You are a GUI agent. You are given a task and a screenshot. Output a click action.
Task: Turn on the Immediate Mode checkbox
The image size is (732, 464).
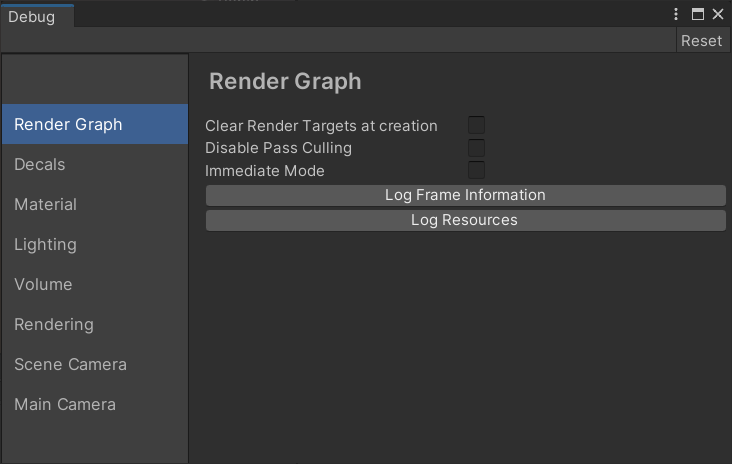pos(477,170)
